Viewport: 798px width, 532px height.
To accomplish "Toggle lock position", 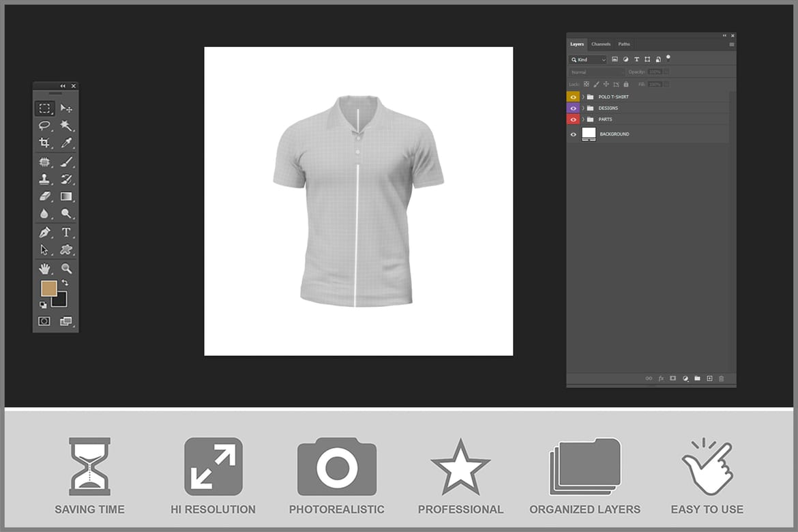I will (606, 84).
